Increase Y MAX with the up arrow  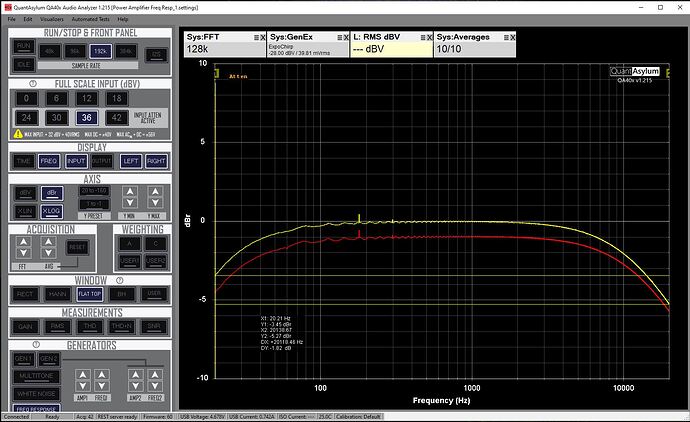(155, 191)
